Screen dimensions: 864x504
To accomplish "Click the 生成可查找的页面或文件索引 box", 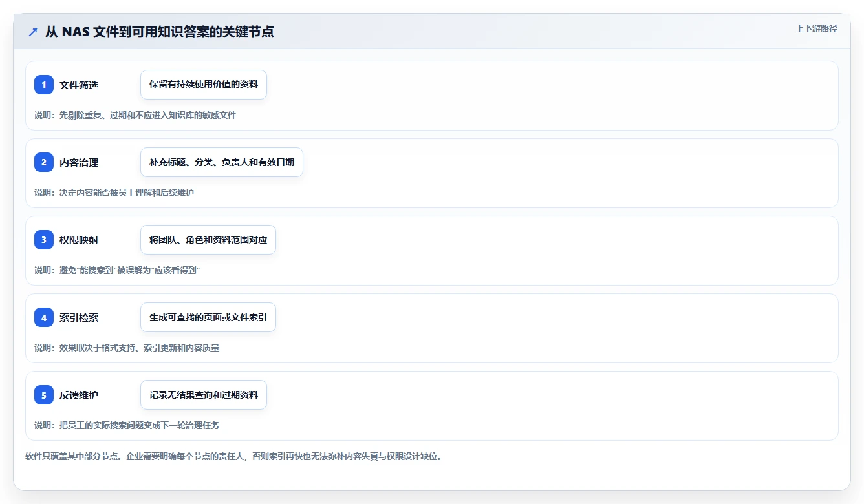I will [208, 317].
